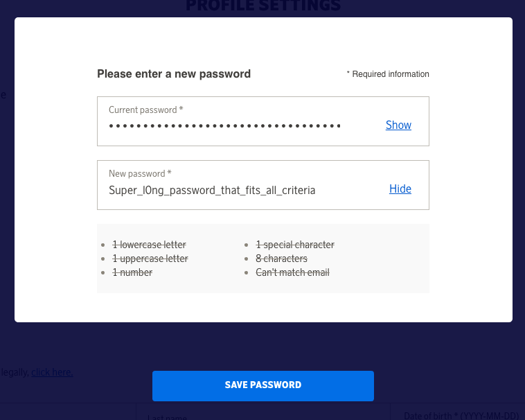Focus the Last name field
Image resolution: width=525 pixels, height=420 pixels.
(x=263, y=414)
